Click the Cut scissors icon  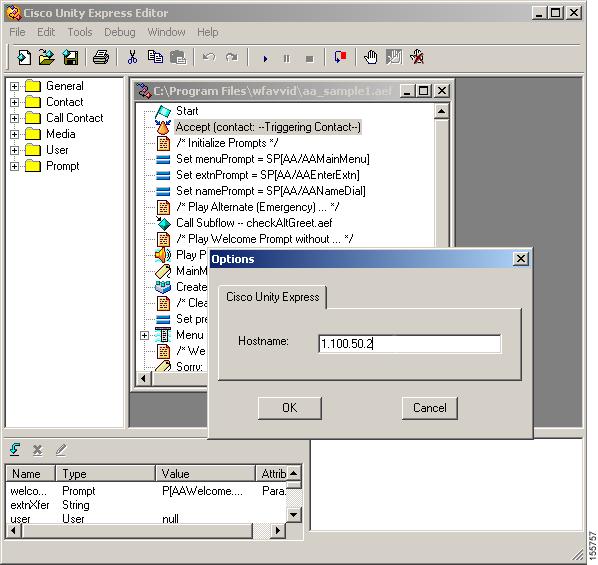pos(132,58)
